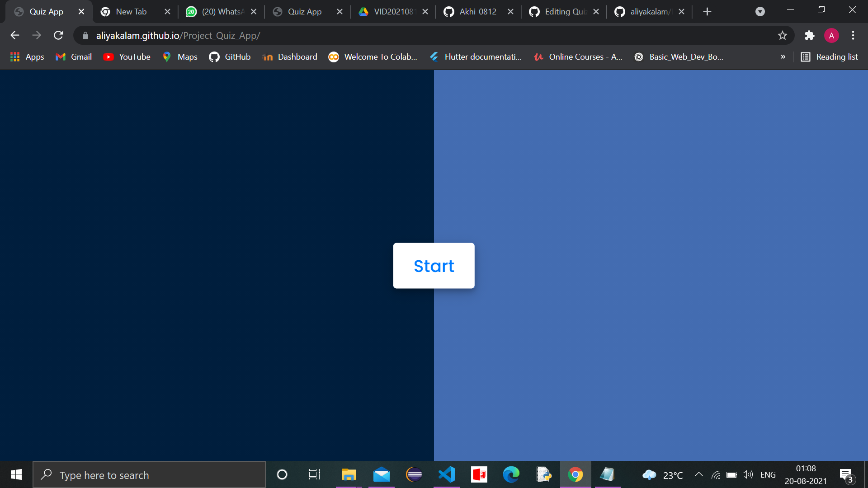Screen dimensions: 868x488
Task: Open Visual Studio Code from the taskbar
Action: coord(446,474)
